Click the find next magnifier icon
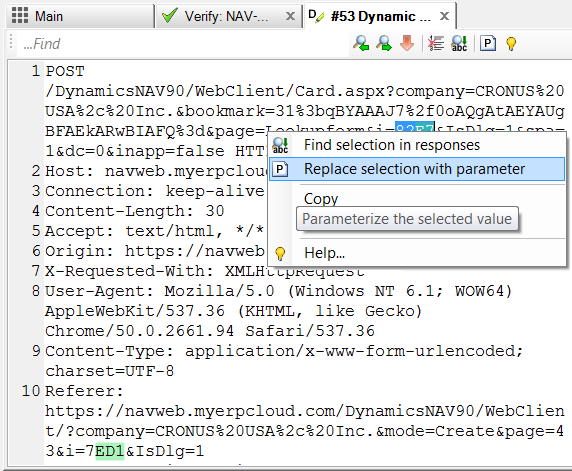This screenshot has height=471, width=572. 384,43
